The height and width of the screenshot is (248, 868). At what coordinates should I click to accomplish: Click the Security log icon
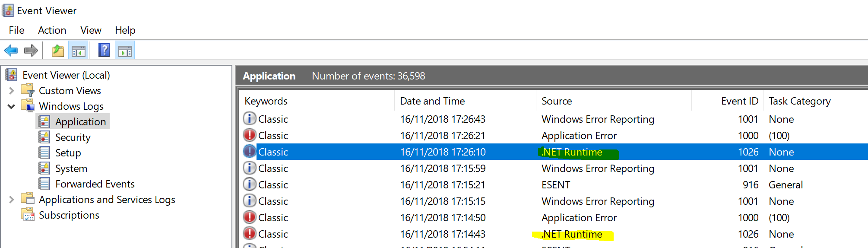point(44,137)
